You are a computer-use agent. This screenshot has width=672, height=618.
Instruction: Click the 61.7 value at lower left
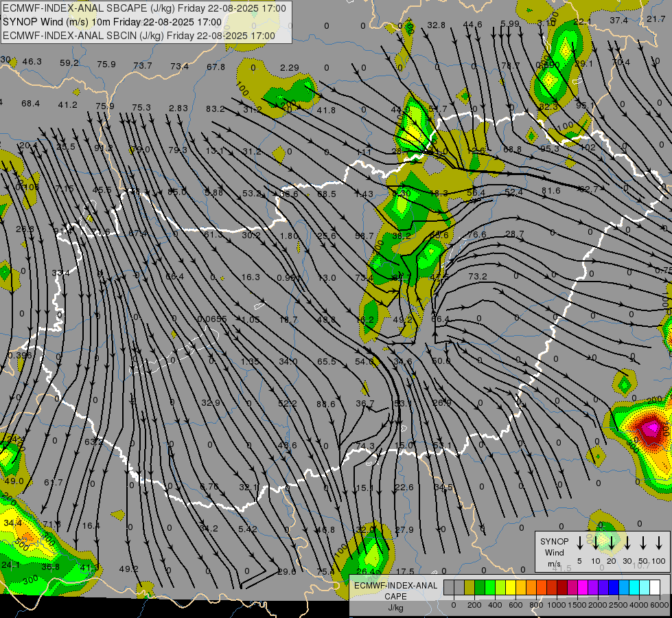pyautogui.click(x=54, y=483)
